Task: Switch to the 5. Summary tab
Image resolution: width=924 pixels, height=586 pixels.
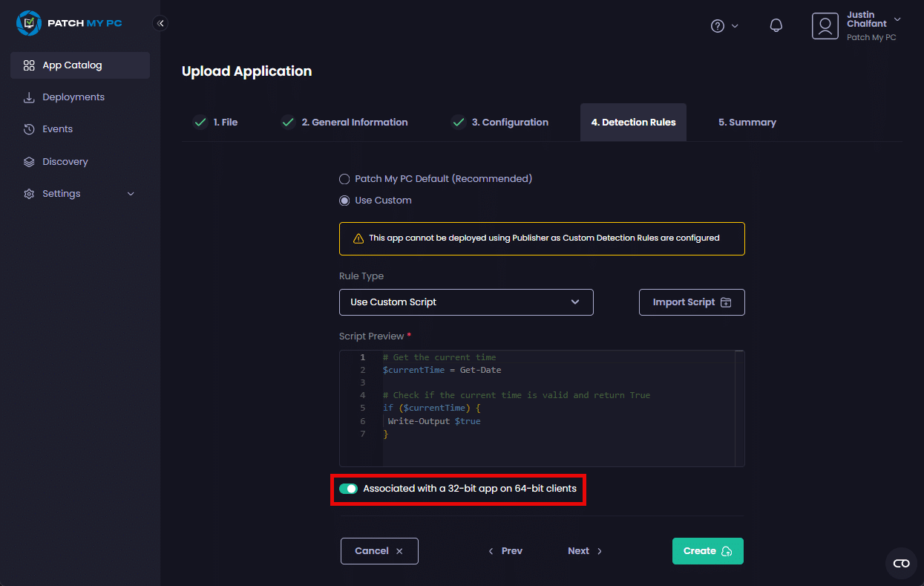Action: [747, 123]
